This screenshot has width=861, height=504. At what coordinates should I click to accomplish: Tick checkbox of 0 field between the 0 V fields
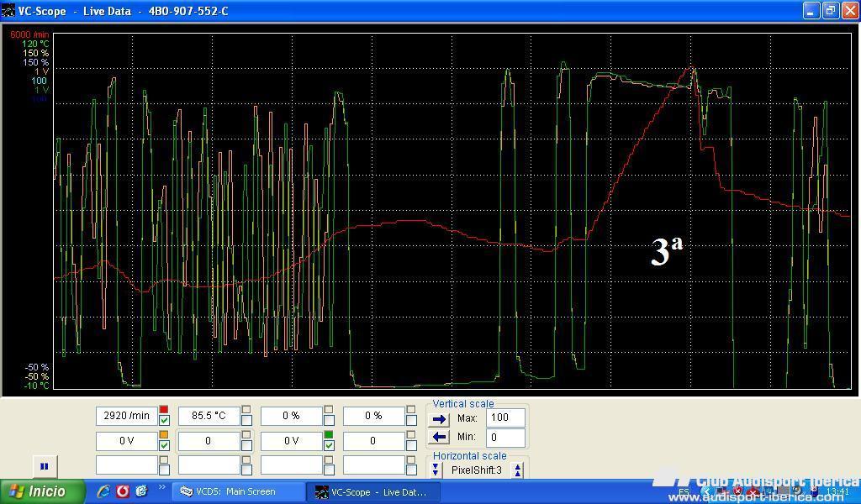click(246, 446)
